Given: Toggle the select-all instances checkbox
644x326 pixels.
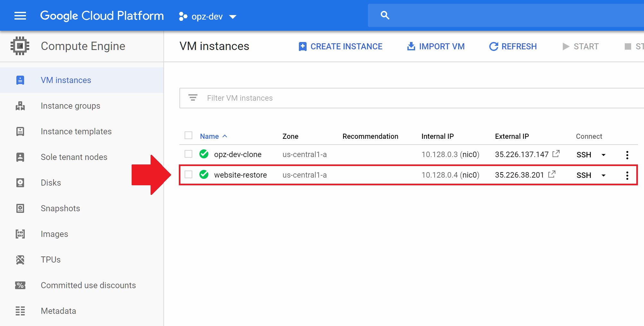Looking at the screenshot, I should pyautogui.click(x=188, y=136).
